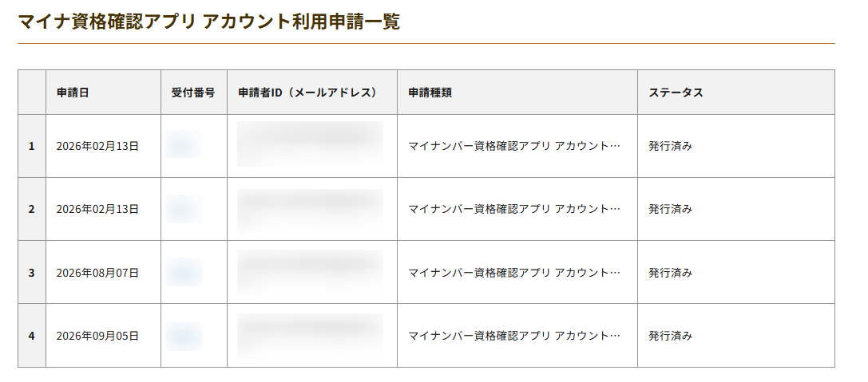Screen dimensions: 868x382
Task: Open blurred 受付番号 in row 4
Action: [184, 336]
